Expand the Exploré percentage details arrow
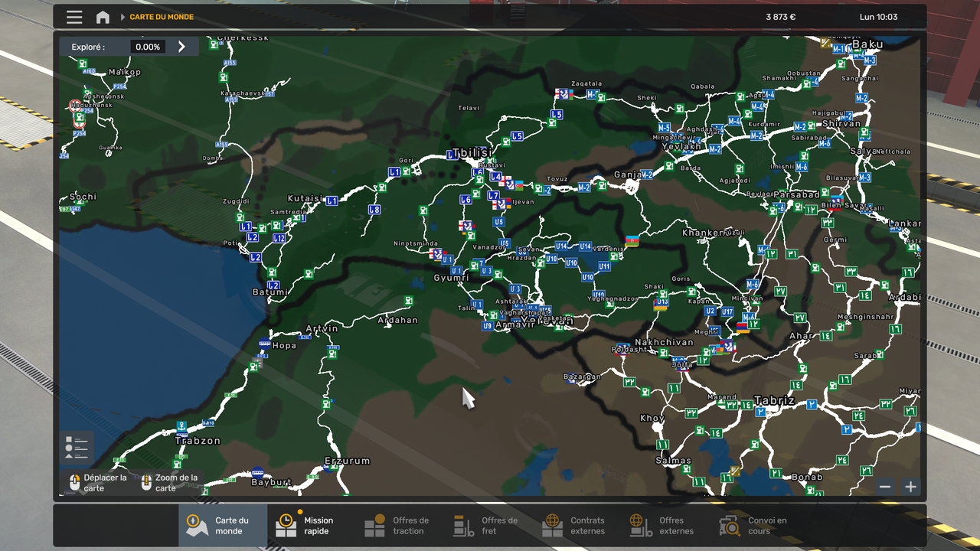Viewport: 980px width, 551px height. (x=181, y=47)
